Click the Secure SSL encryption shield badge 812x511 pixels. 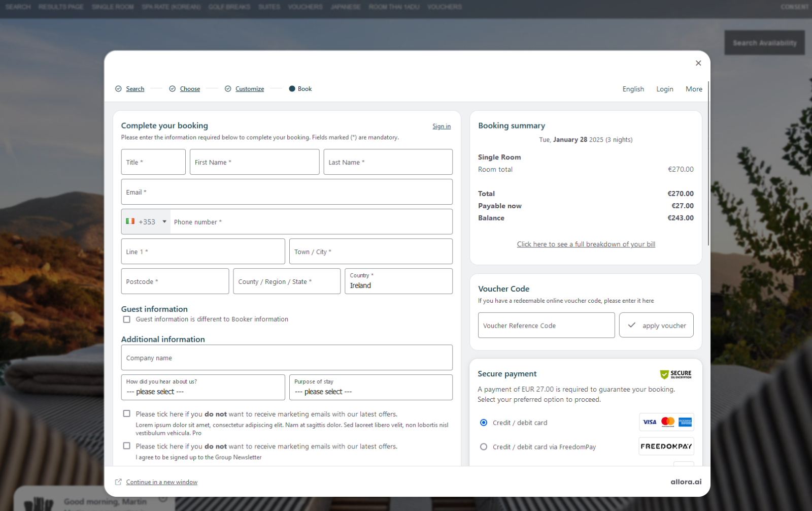click(675, 374)
